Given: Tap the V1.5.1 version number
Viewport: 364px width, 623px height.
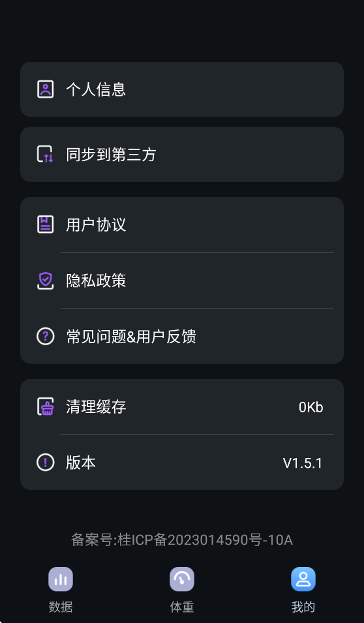Looking at the screenshot, I should click(x=303, y=463).
